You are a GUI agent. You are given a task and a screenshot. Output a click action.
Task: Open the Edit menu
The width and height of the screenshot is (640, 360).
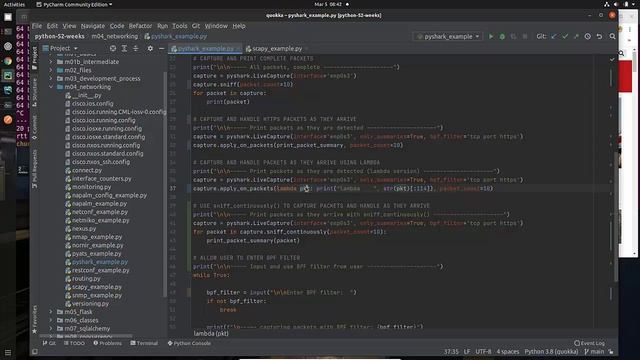click(x=52, y=26)
